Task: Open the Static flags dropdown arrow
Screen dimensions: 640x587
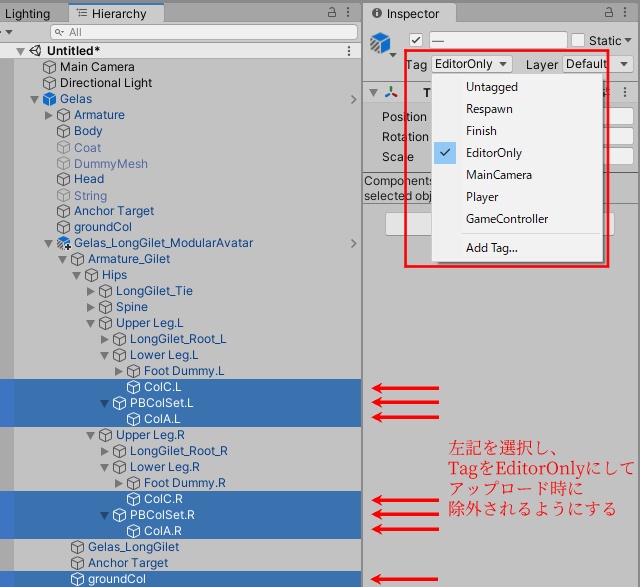Action: [628, 40]
